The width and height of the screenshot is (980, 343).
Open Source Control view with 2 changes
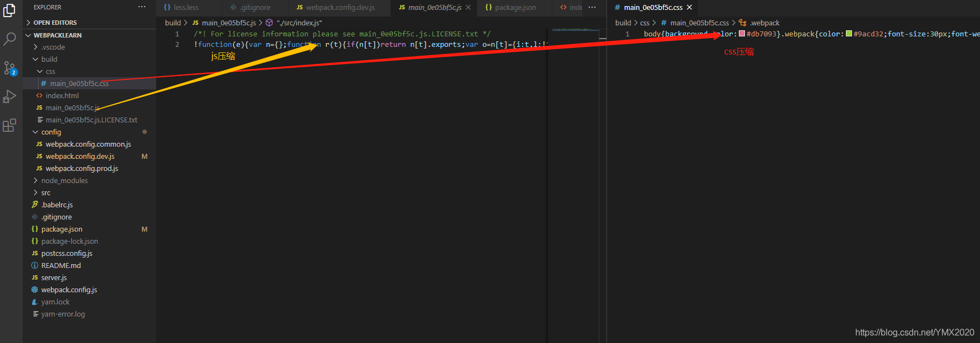[9, 68]
